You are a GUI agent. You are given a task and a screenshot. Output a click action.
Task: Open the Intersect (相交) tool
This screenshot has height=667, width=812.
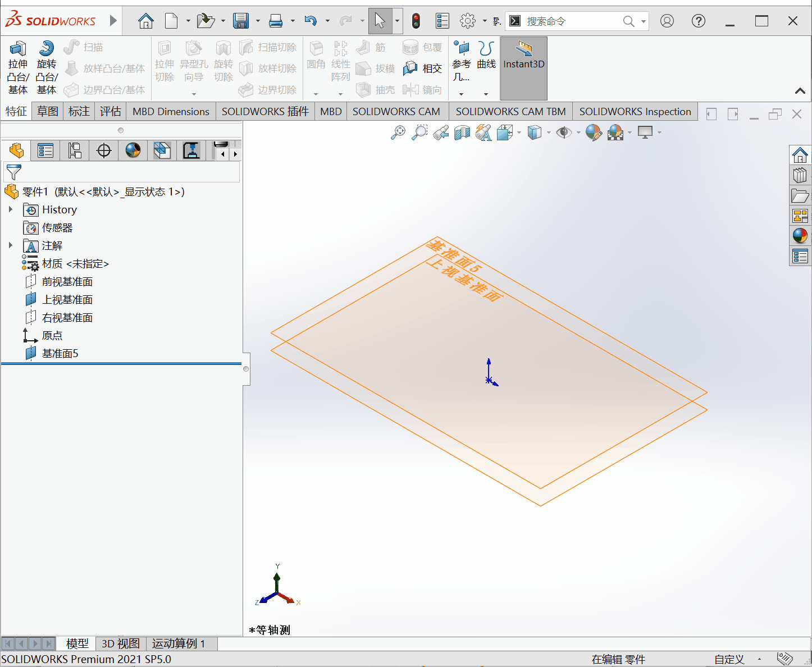click(x=423, y=68)
